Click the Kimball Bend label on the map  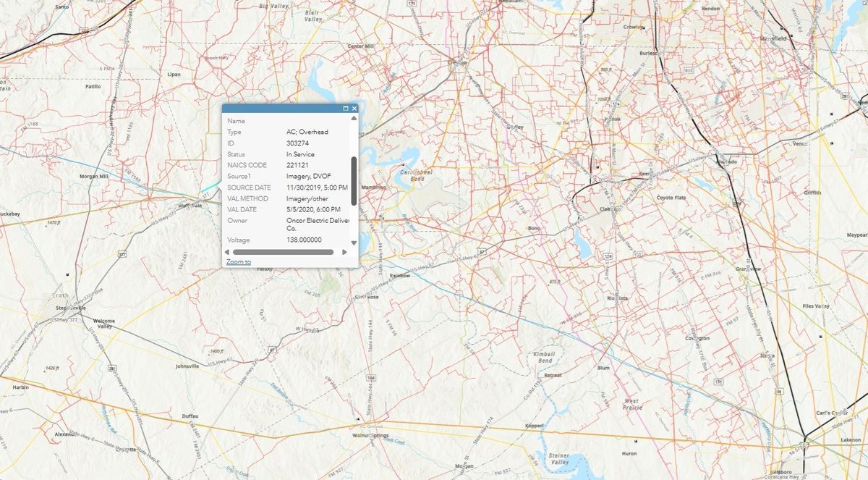[x=543, y=357]
